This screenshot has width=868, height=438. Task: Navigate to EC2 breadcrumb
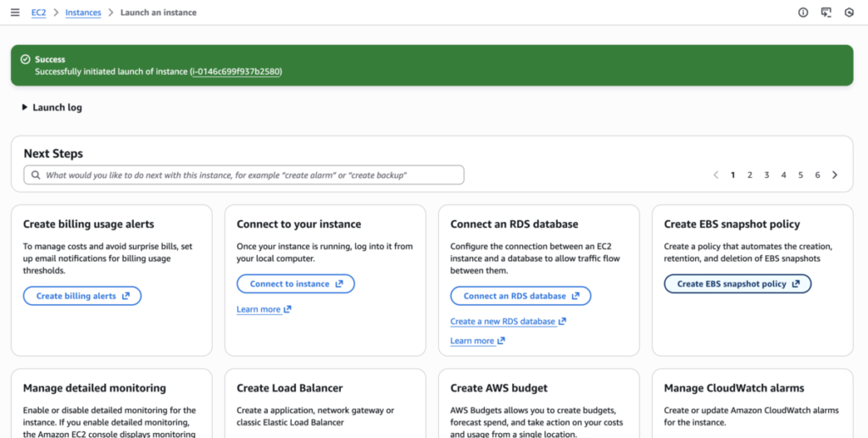point(38,13)
